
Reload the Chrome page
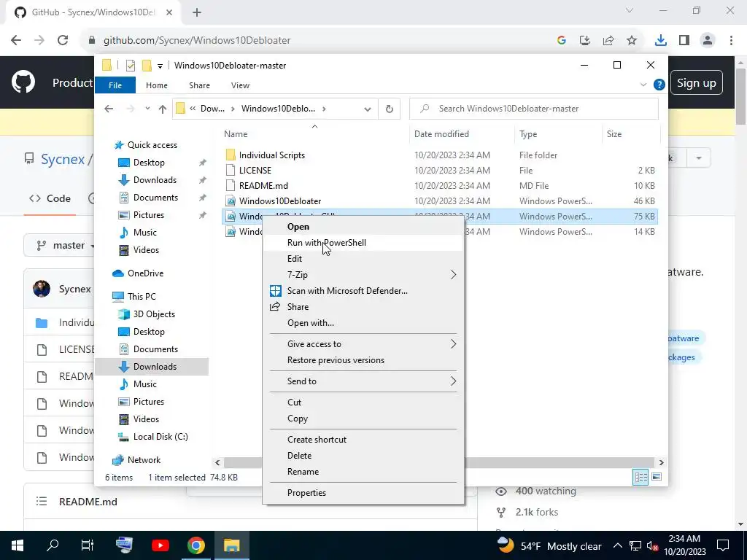coord(63,41)
